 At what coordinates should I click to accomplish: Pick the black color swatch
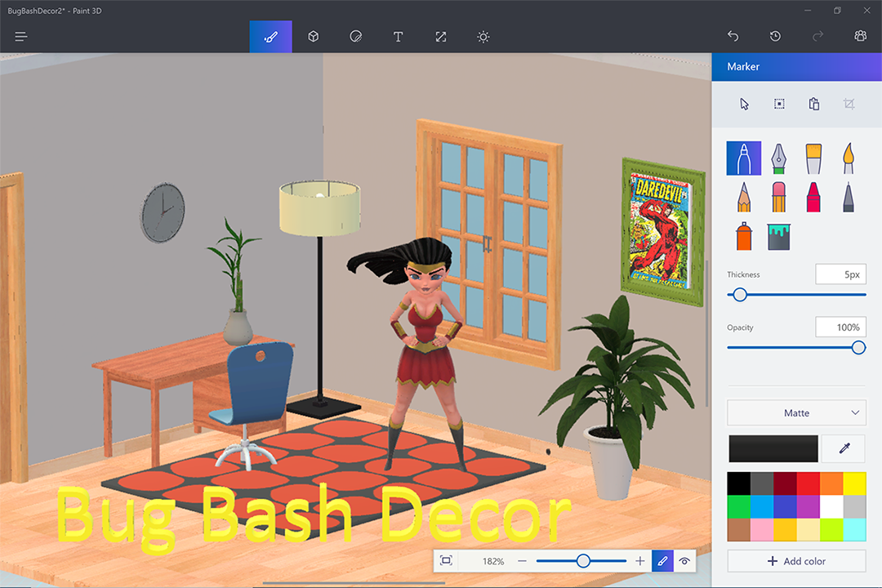[x=738, y=484]
